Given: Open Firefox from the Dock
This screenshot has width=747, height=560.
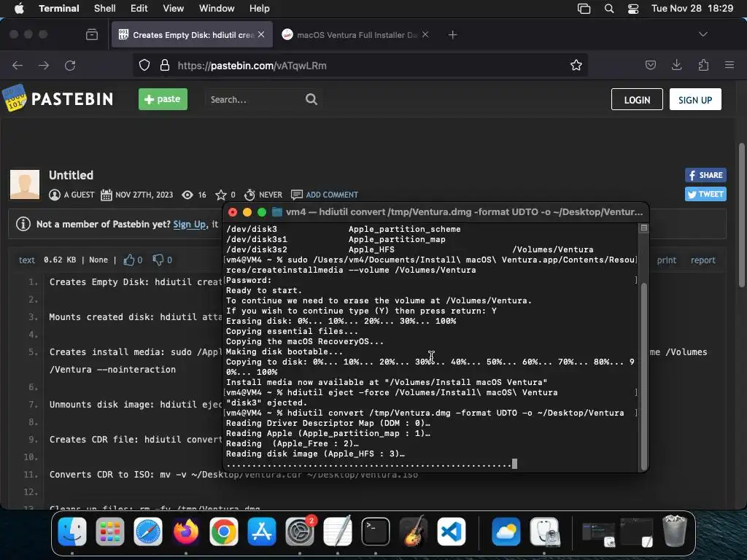Looking at the screenshot, I should [186, 532].
